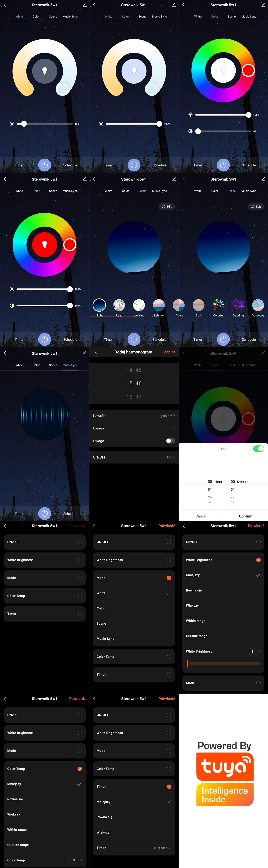The width and height of the screenshot is (268, 868).
Task: Uncheck the selected Mode radio button
Action: (169, 578)
